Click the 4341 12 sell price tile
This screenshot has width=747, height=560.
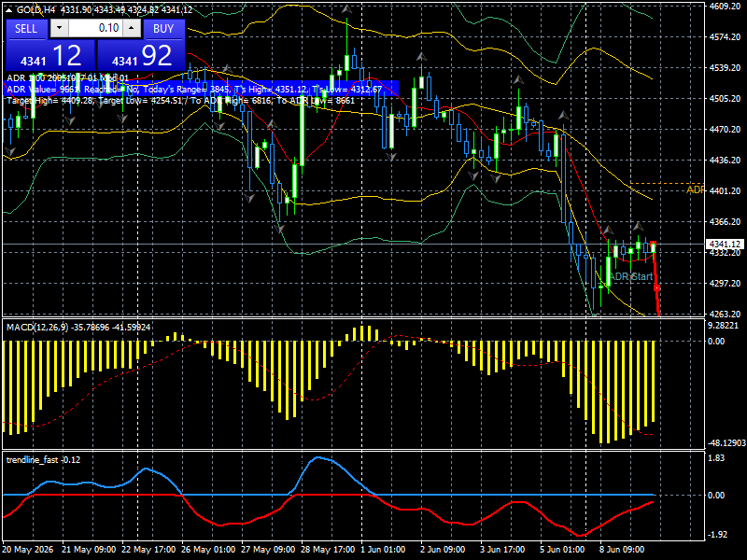(x=50, y=55)
